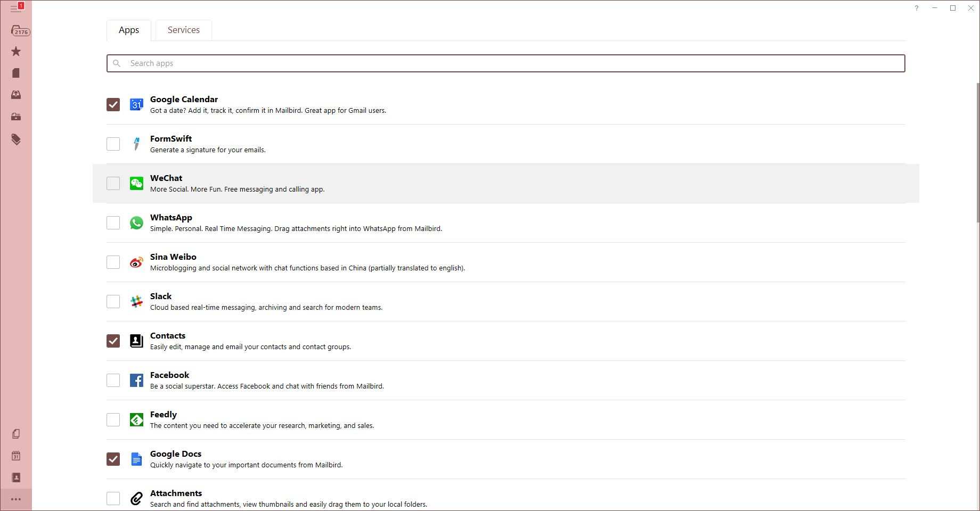Screen dimensions: 980x511
Task: Select the WhatsApp title text
Action: (171, 218)
